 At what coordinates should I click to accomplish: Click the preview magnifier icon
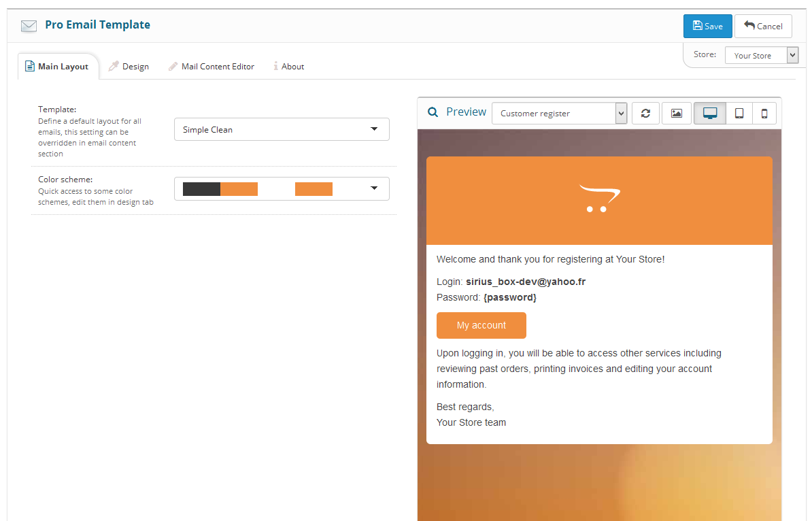click(433, 112)
